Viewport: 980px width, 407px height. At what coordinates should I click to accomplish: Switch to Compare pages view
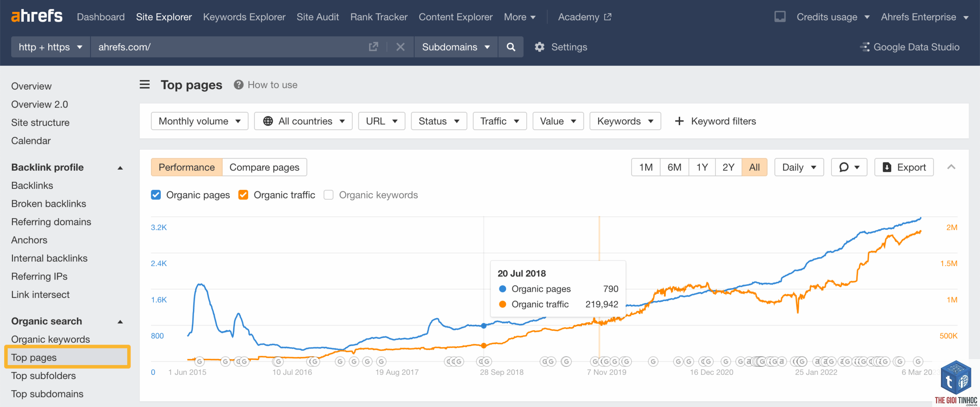[264, 167]
